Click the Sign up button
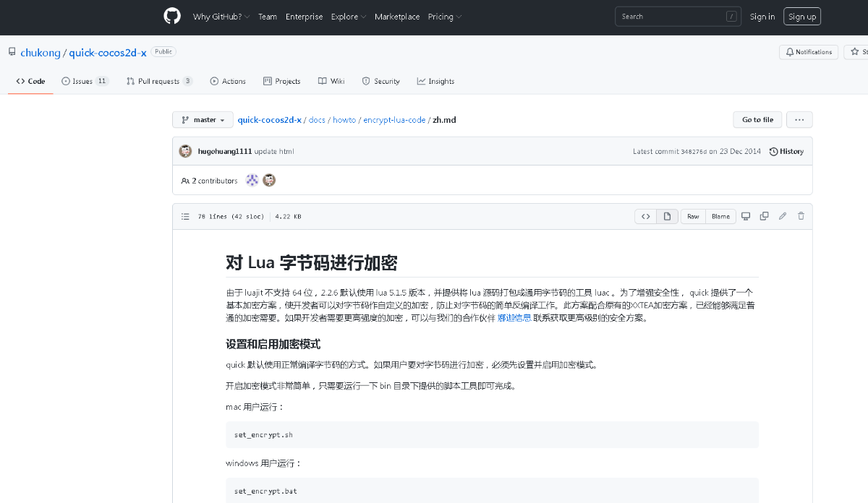Screen dimensions: 868x503 (802, 17)
